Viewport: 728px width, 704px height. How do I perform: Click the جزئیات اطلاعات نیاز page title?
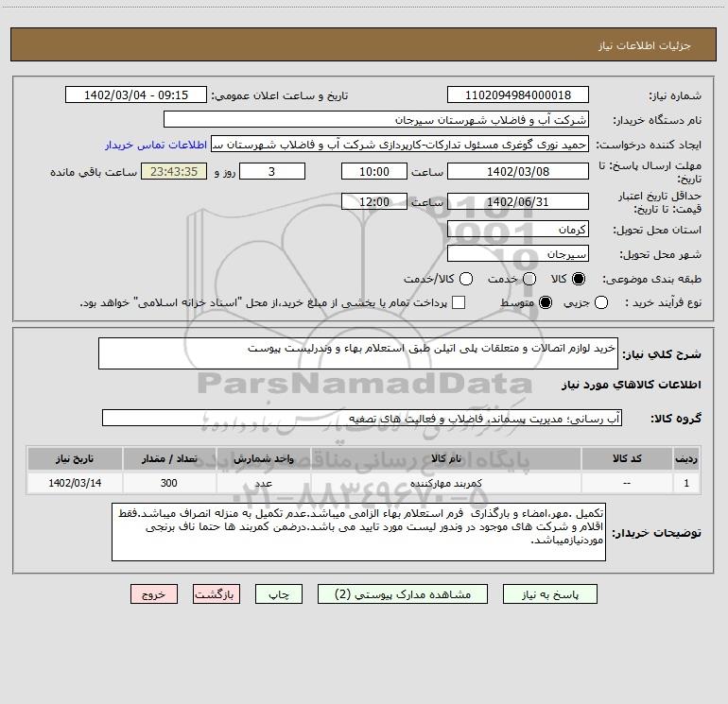[644, 45]
